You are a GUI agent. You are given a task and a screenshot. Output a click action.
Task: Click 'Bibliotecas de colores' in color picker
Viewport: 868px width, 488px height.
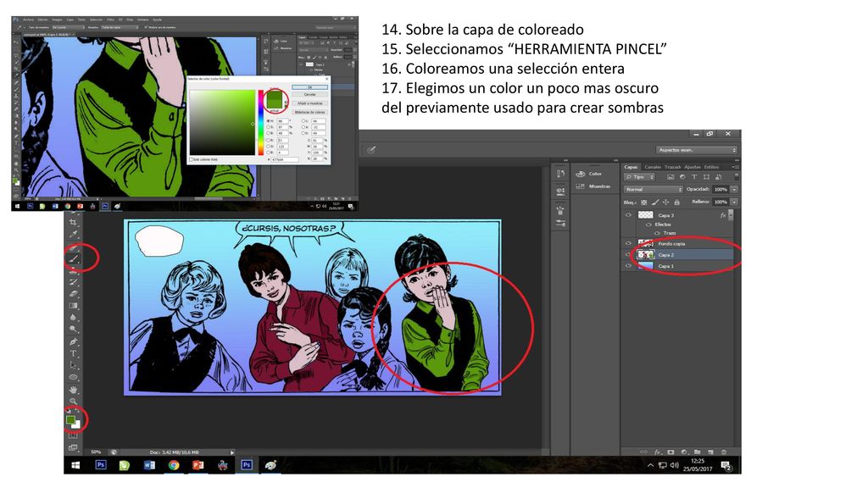click(x=310, y=112)
